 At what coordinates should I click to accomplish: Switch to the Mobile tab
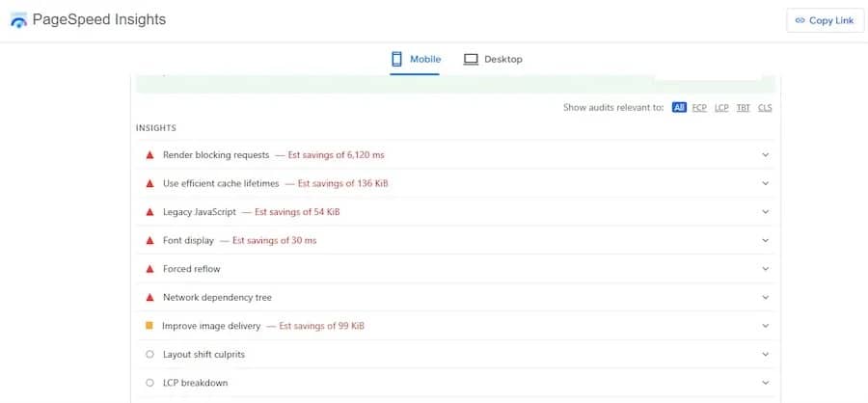(x=415, y=59)
